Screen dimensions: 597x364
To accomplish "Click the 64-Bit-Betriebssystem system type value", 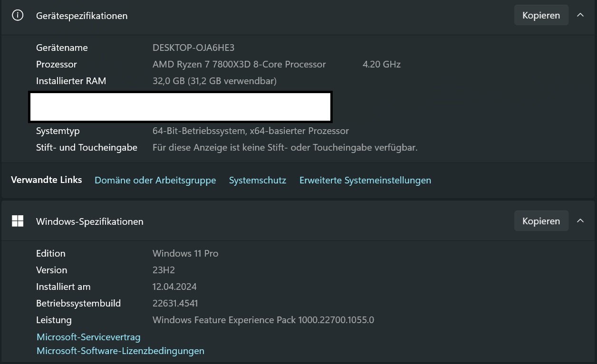I will coord(250,131).
